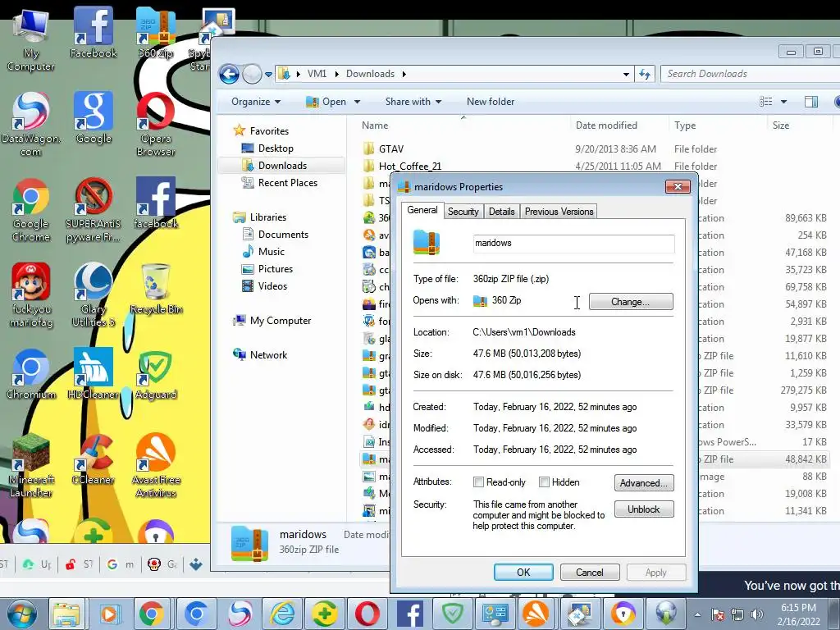This screenshot has height=630, width=840.
Task: Launch the 360 Zip desktop shortcut
Action: [155, 32]
